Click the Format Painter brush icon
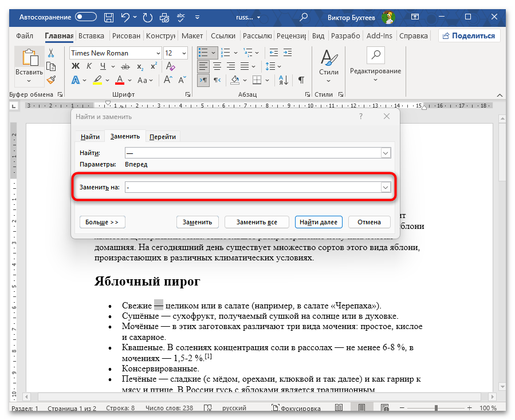Image resolution: width=515 pixels, height=420 pixels. click(x=52, y=80)
